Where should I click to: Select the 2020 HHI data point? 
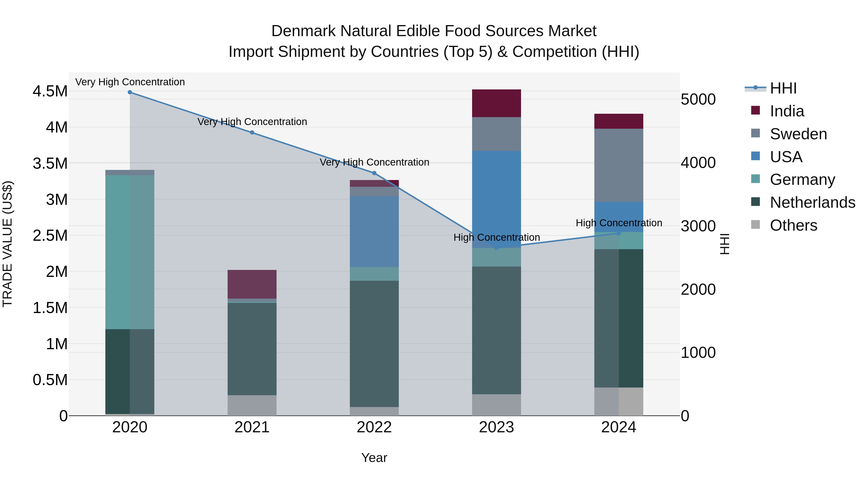coord(130,92)
